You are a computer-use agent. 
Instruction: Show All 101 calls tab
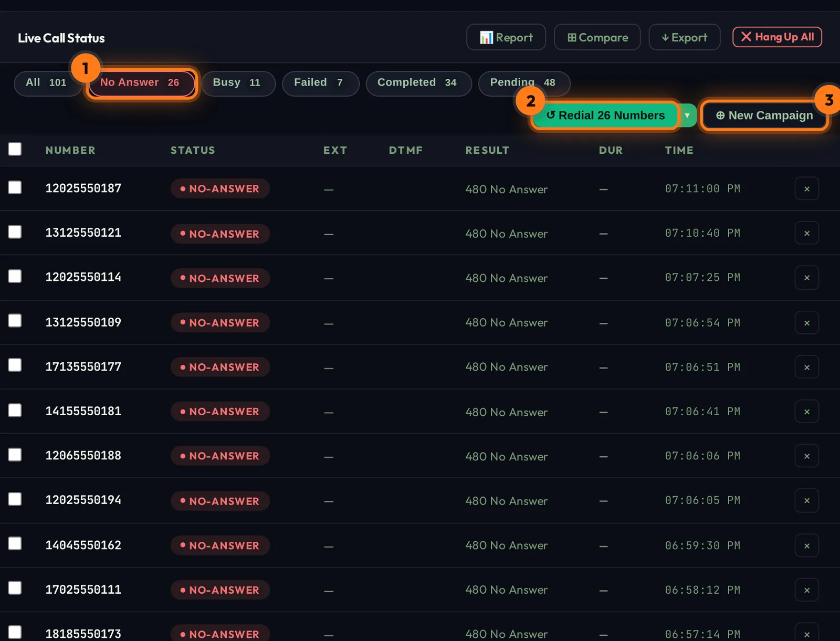pos(47,83)
